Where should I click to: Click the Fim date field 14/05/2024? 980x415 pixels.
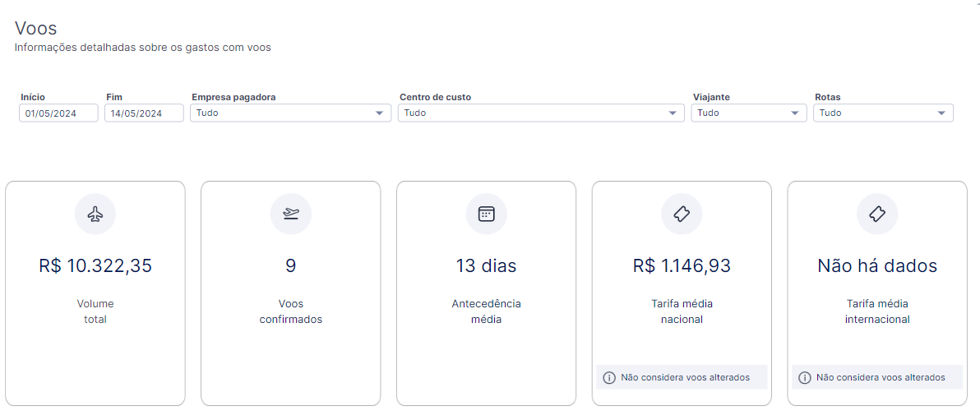(144, 113)
